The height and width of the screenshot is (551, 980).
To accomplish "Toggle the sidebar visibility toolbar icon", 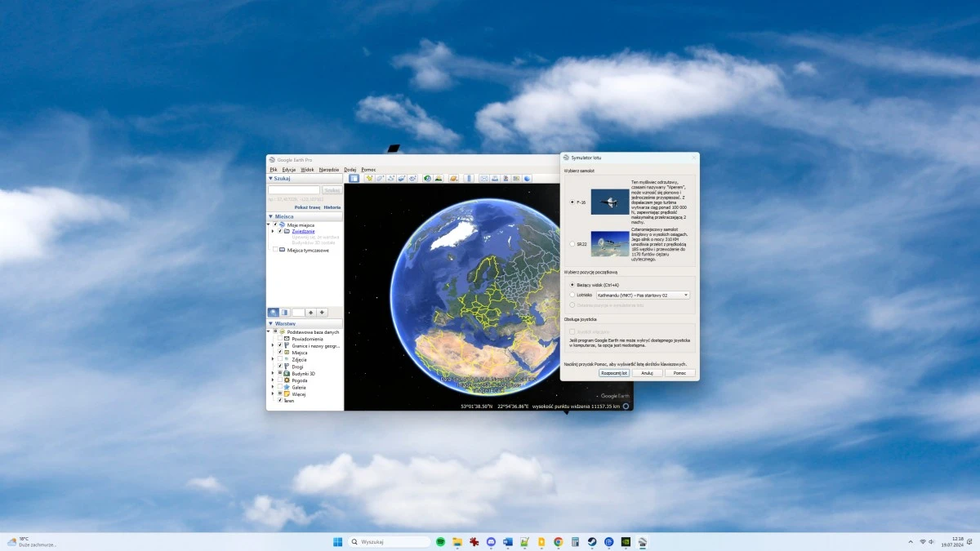I will click(354, 178).
